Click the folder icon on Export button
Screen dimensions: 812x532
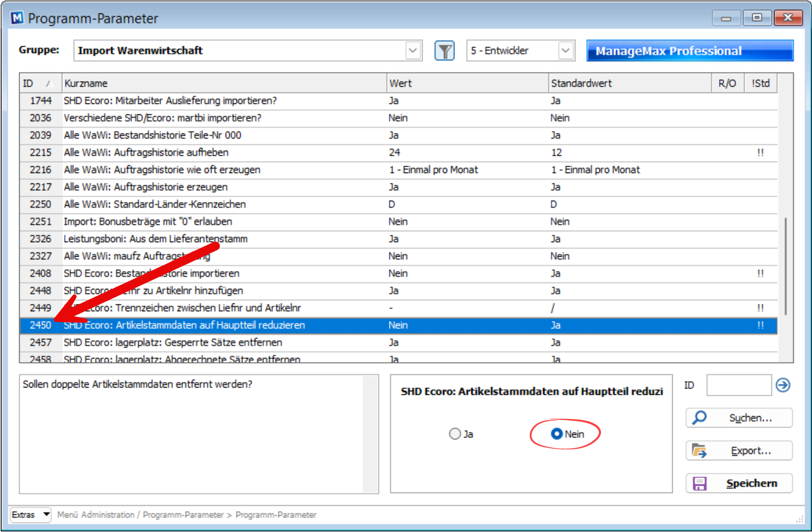point(699,451)
